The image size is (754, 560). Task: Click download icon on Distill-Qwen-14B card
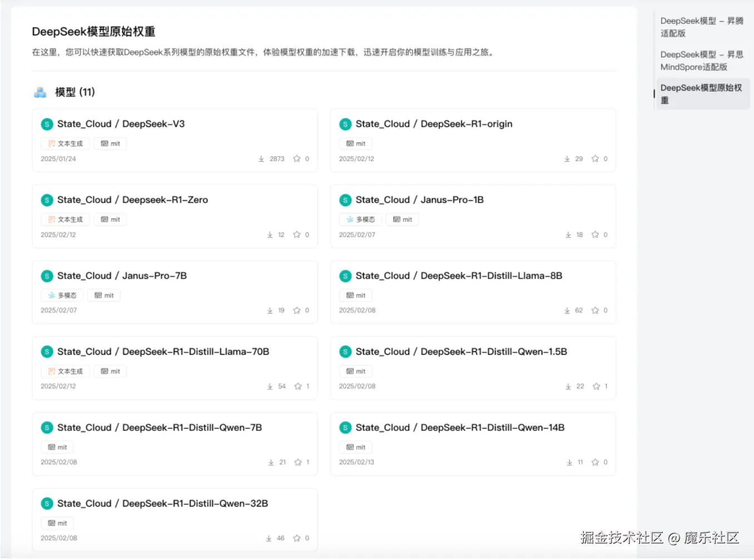point(569,462)
